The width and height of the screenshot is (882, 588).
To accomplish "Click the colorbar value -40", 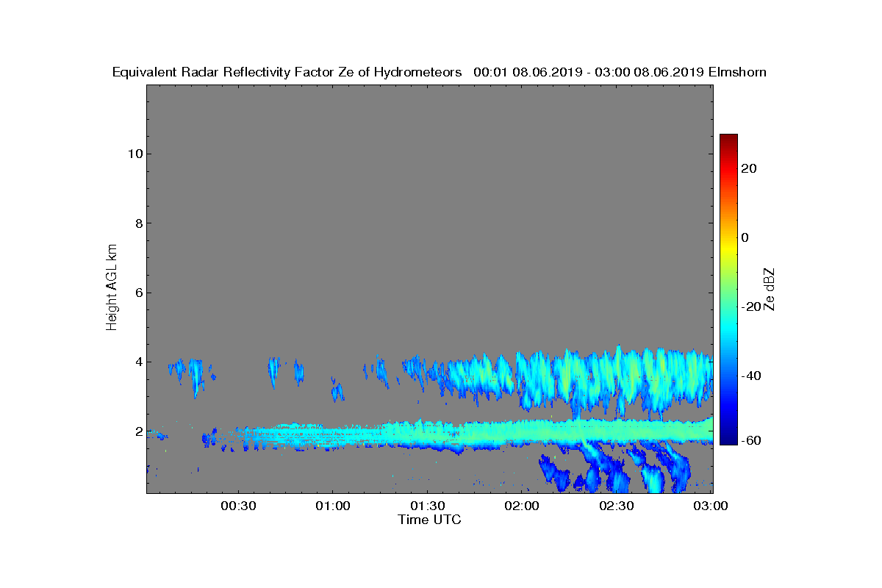I will pos(752,376).
